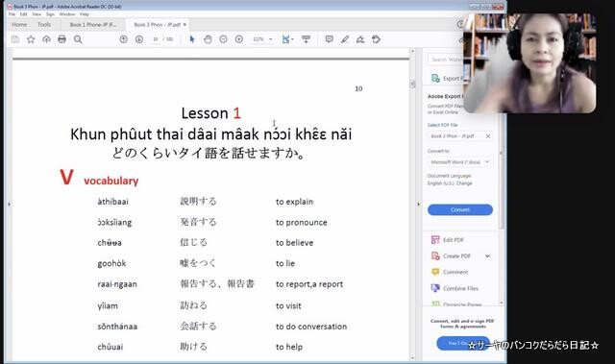615x364 pixels.
Task: Click the red 'vocabulary' heading
Action: (x=111, y=181)
